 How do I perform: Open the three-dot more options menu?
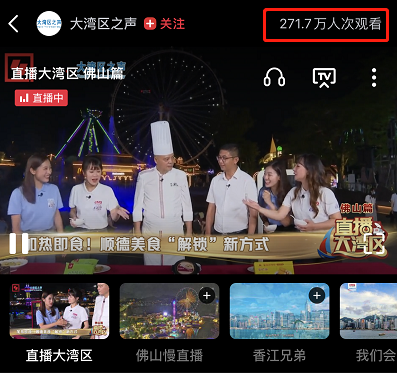[374, 78]
